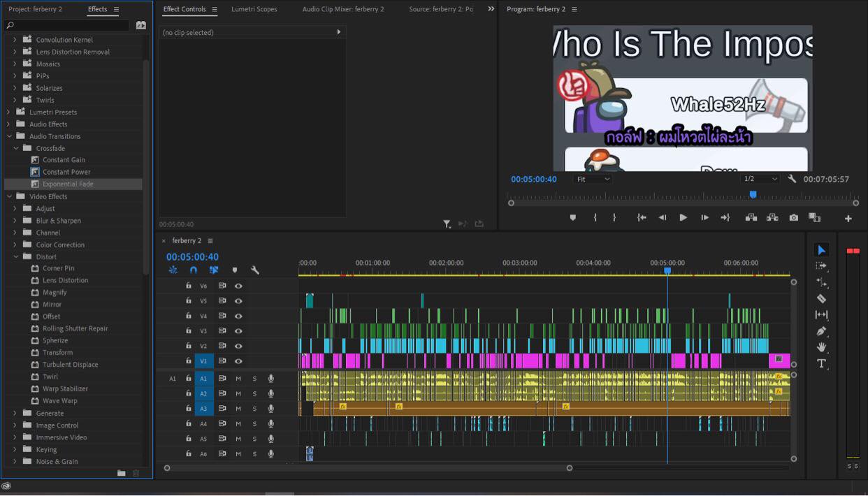Go to Out point in program monitor

725,218
